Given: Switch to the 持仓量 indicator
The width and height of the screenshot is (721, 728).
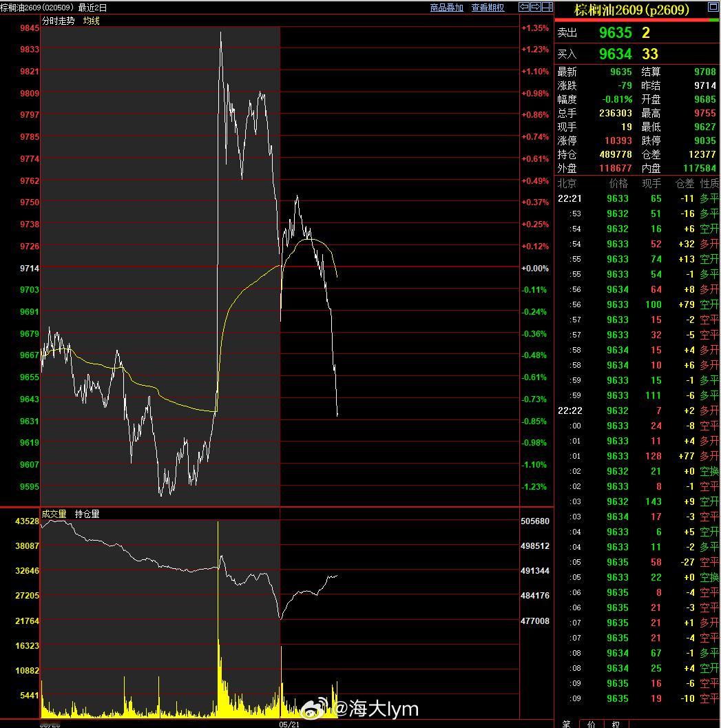Looking at the screenshot, I should tap(87, 514).
